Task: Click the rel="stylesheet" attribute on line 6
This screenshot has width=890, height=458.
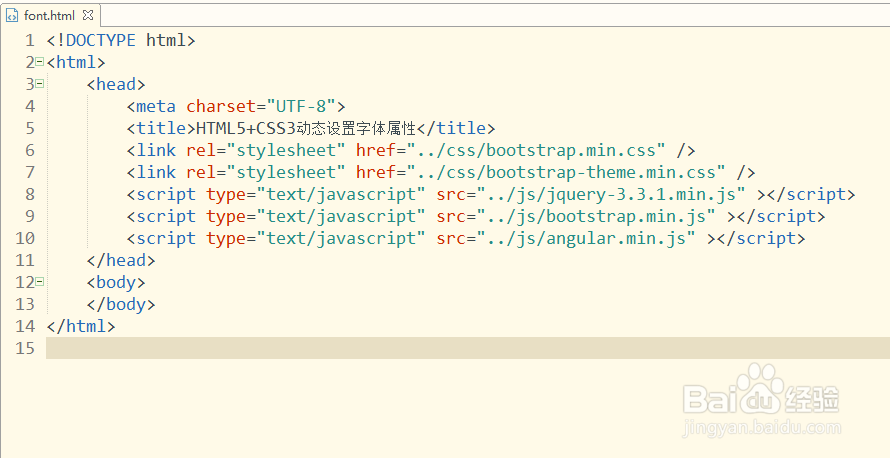Action: click(x=266, y=150)
